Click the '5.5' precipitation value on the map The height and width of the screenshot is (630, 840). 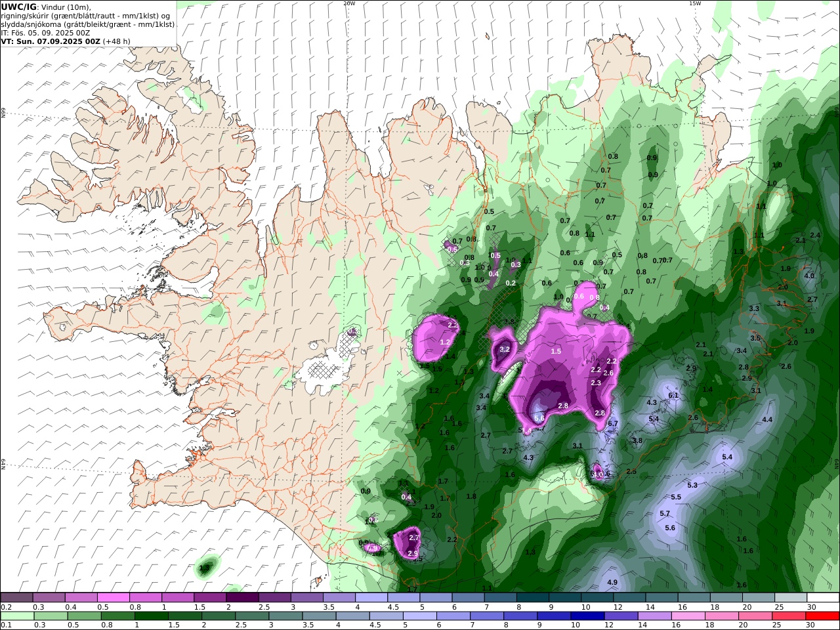(x=676, y=497)
